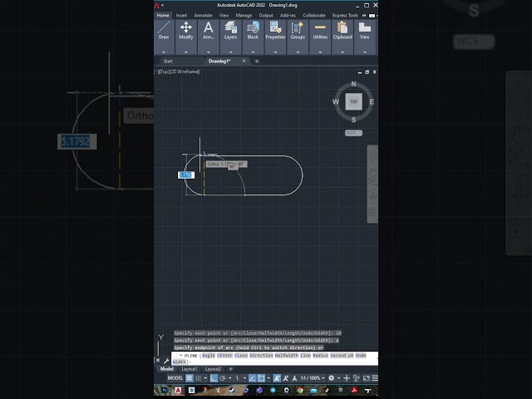Close the command line window X

pyautogui.click(x=158, y=360)
